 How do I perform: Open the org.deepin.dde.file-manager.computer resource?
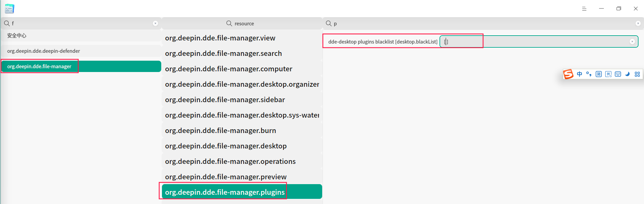click(242, 69)
